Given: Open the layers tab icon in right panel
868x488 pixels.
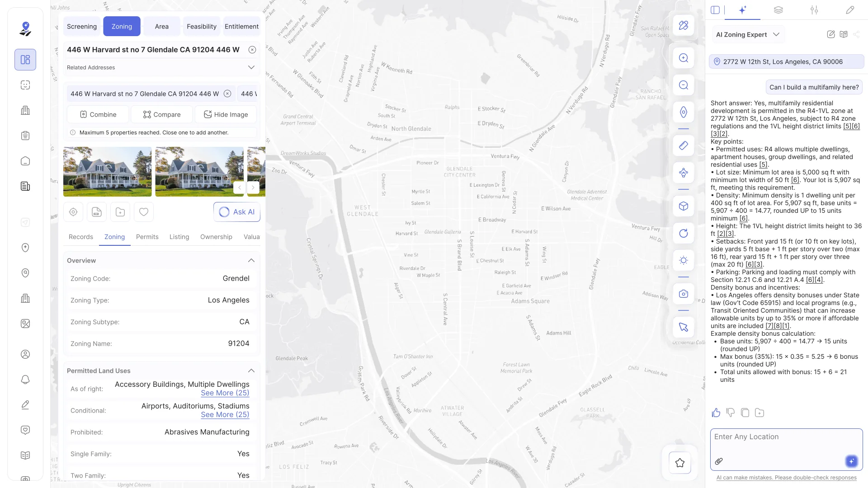Looking at the screenshot, I should 778,10.
